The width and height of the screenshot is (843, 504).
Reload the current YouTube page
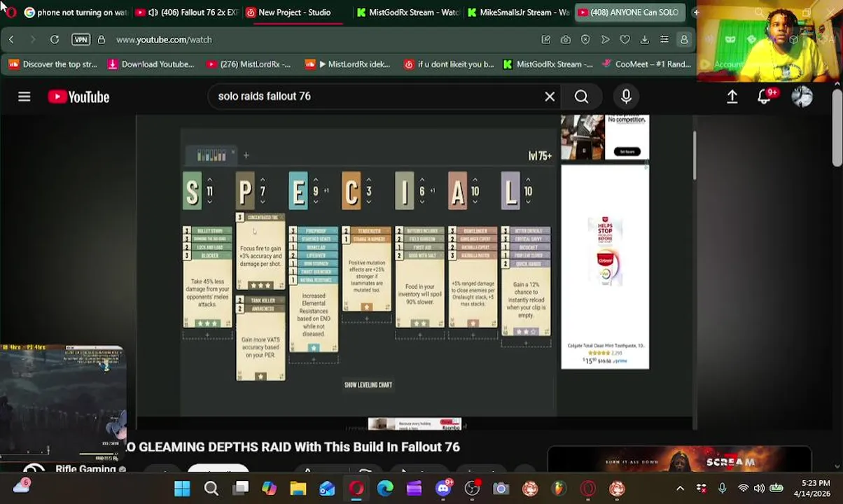(54, 40)
